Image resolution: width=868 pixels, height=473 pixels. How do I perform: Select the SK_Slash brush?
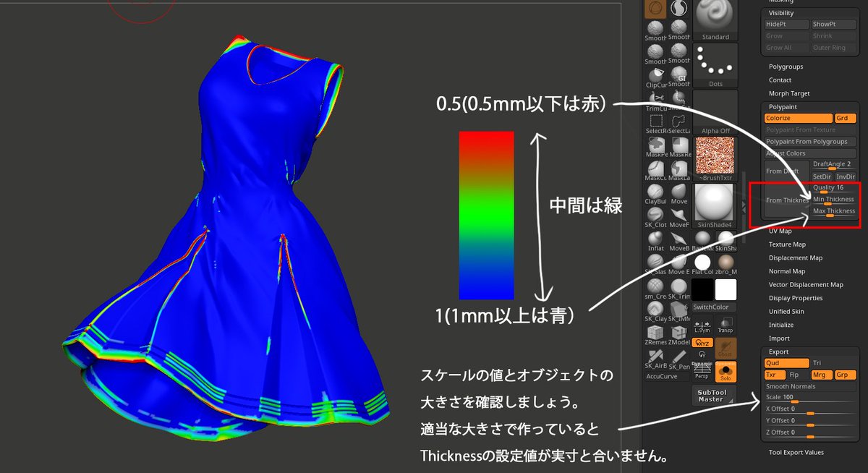click(x=656, y=264)
